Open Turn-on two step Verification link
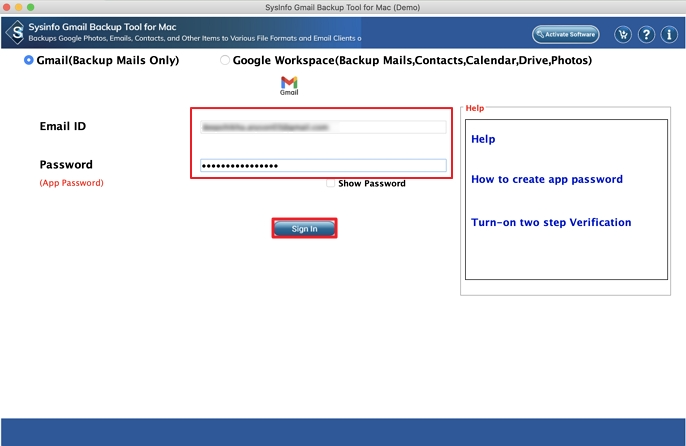686x446 pixels. tap(551, 222)
